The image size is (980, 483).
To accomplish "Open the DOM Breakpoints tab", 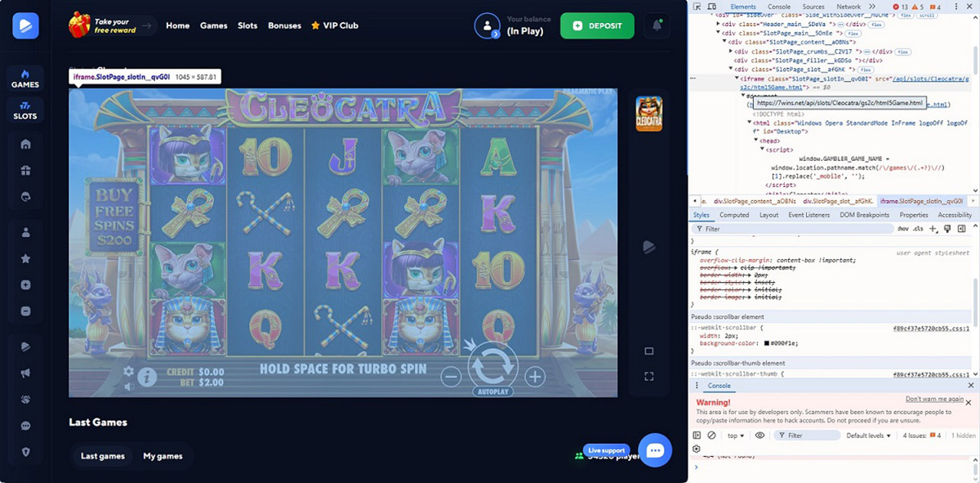I will 864,215.
